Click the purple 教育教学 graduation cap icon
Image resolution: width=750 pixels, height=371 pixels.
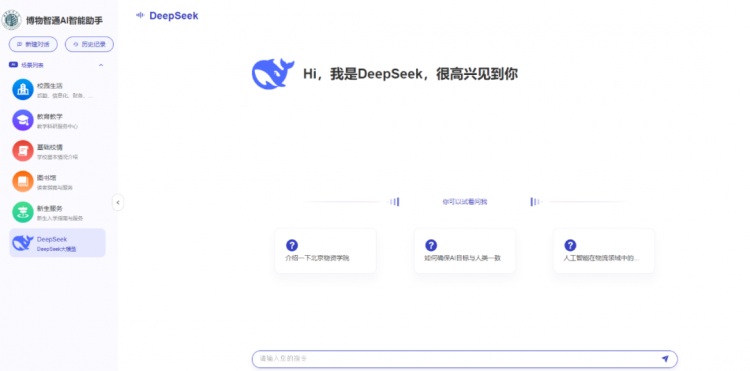click(x=23, y=120)
